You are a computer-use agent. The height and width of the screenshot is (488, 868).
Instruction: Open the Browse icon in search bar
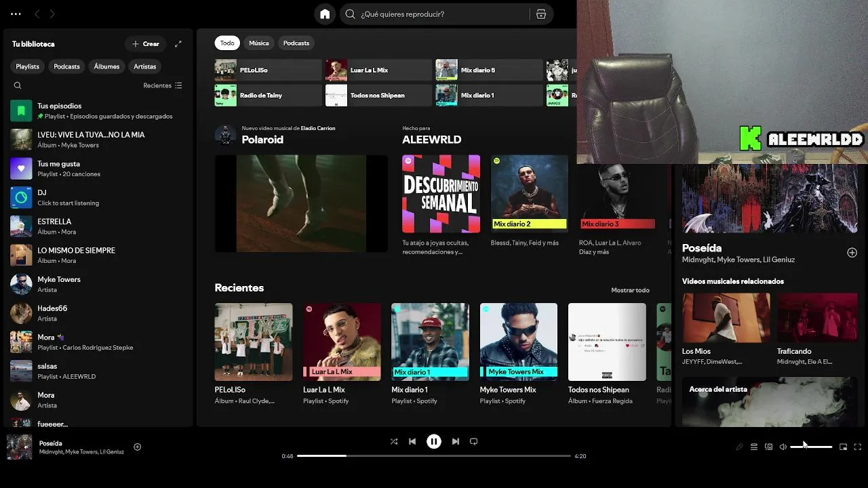[540, 14]
